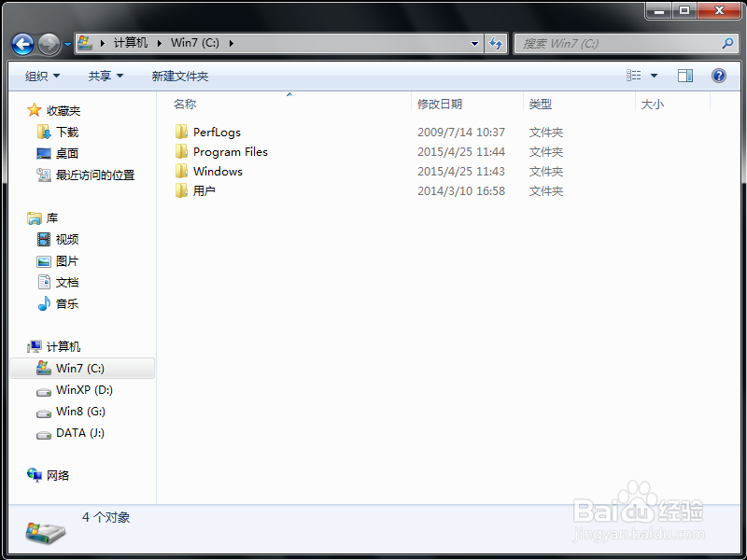
Task: Open the address bar history dropdown
Action: pyautogui.click(x=474, y=44)
